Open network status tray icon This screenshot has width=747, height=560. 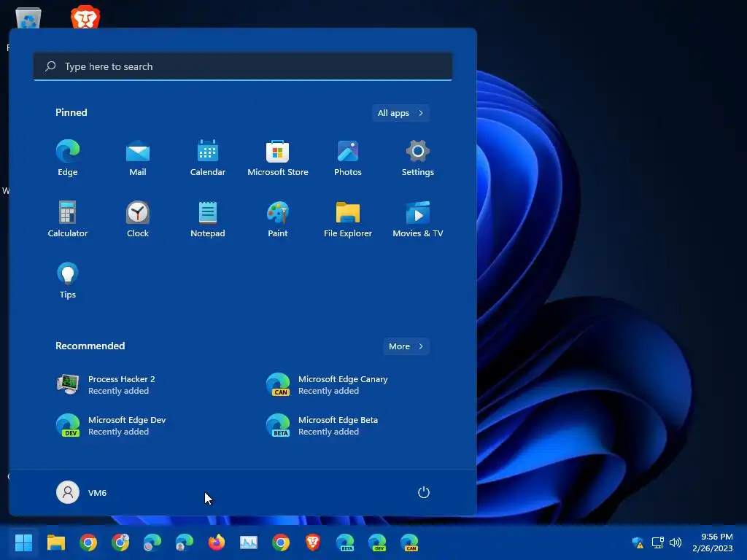657,542
